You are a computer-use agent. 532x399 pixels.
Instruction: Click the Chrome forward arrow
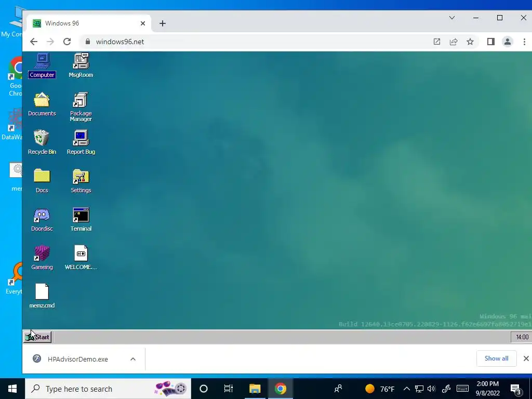tap(50, 42)
